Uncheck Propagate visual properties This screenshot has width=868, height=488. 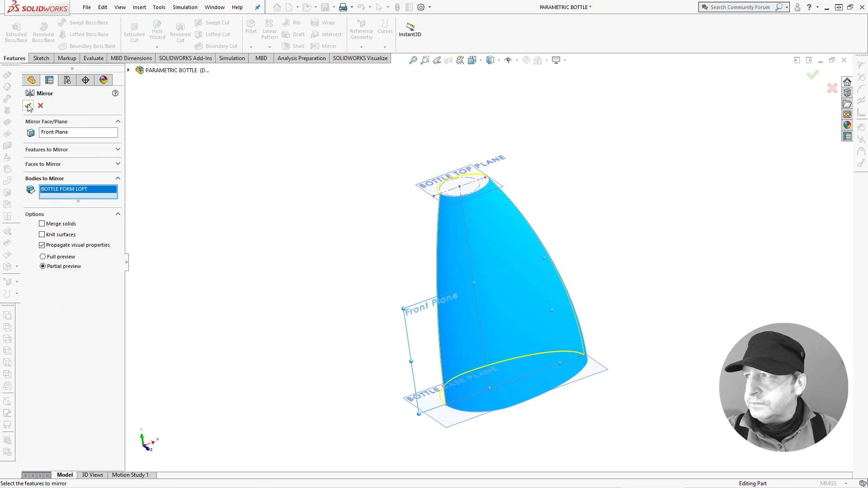[42, 245]
